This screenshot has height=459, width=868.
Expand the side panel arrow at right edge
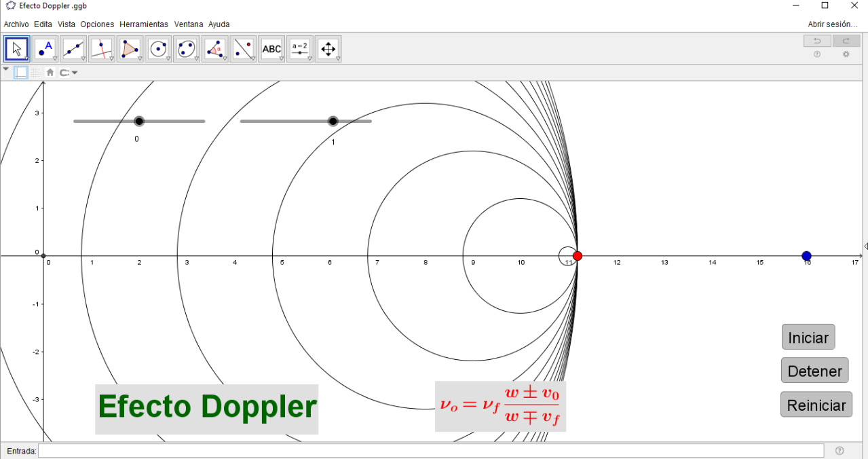point(865,246)
